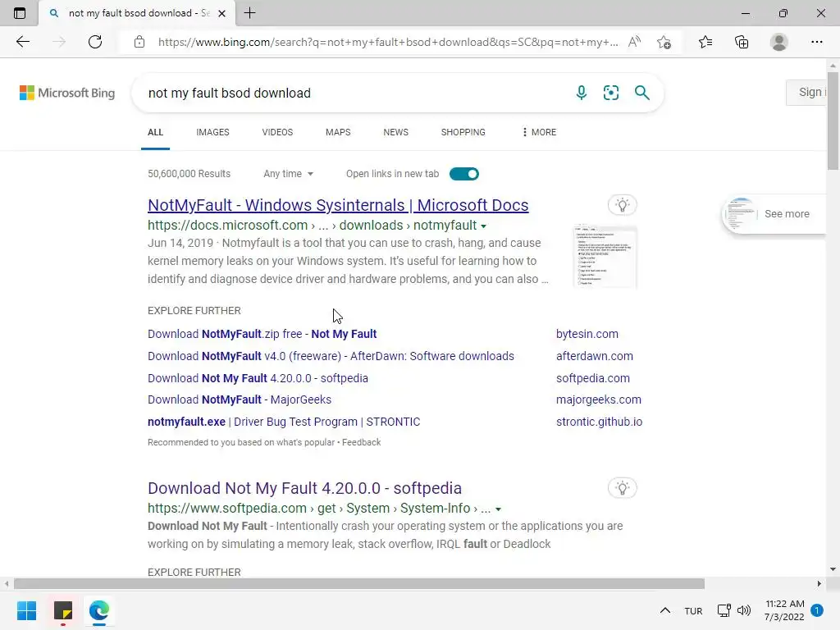
Task: Click the lightbulb icon beside NotMyFault result
Action: tap(622, 204)
